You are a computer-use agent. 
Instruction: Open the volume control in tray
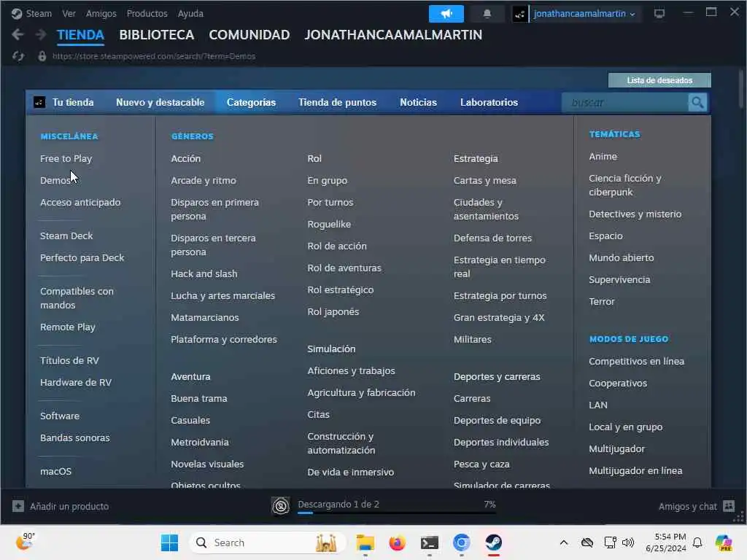(628, 542)
